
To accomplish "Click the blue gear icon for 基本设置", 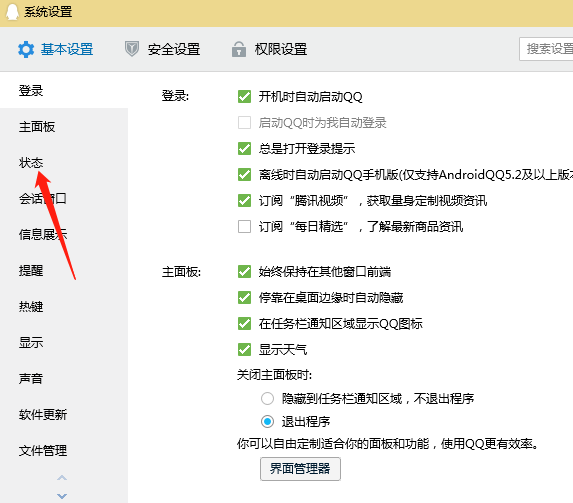I will pos(26,49).
